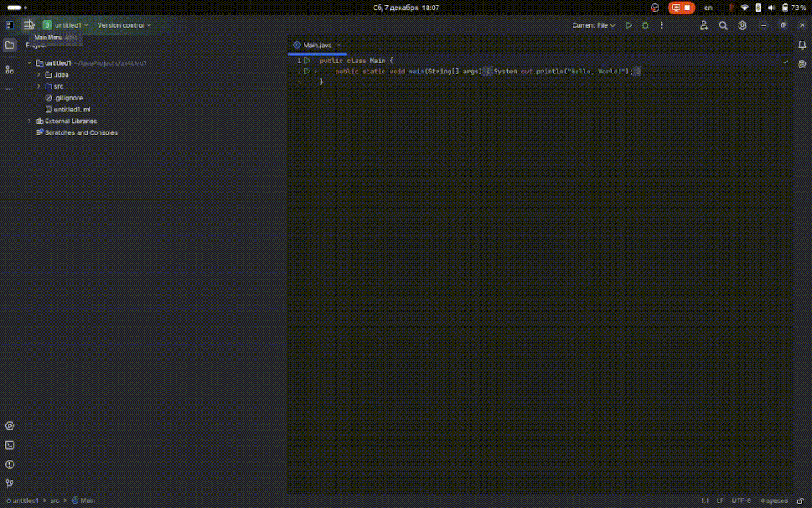812x508 pixels.
Task: Open the Current File run configuration dropdown
Action: coord(592,24)
